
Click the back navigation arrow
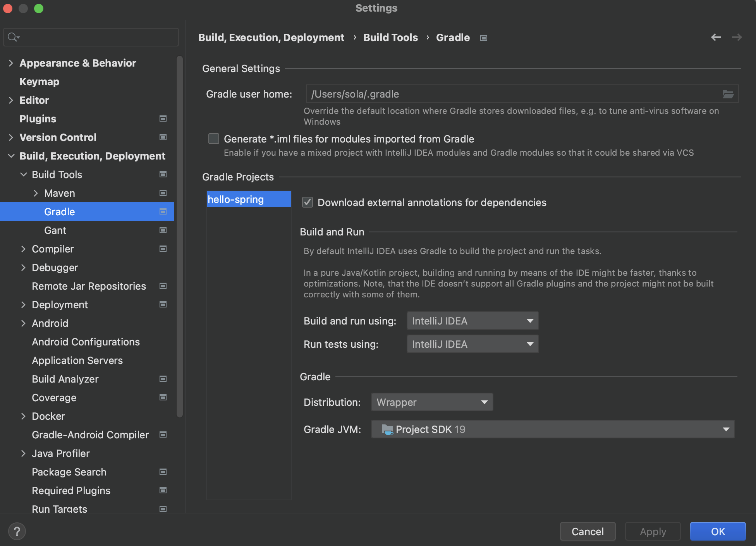tap(716, 37)
